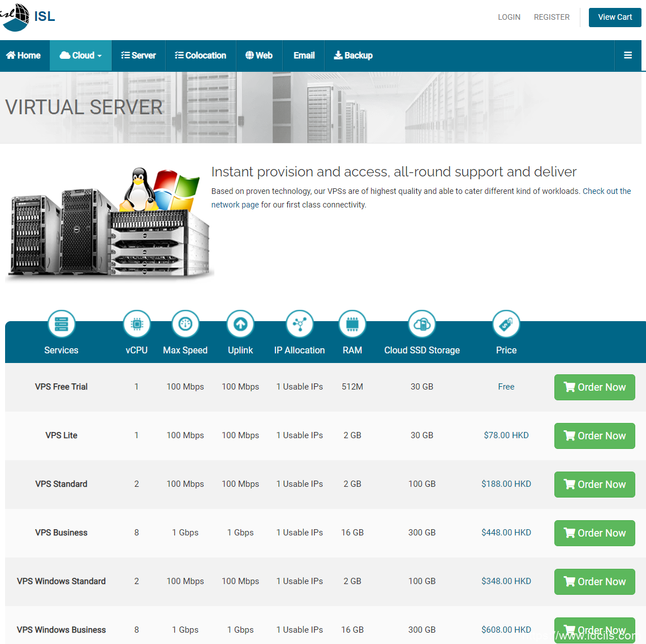Click the Uplink arrow icon
This screenshot has width=646, height=644.
tap(240, 324)
